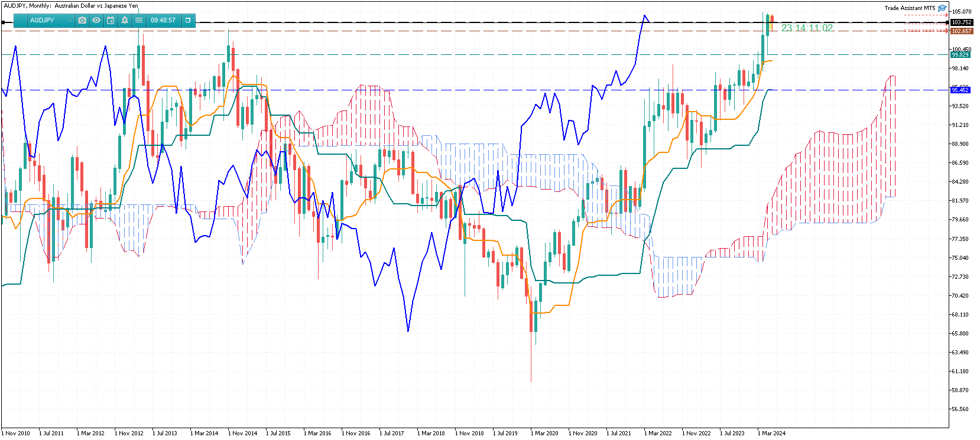Click the 98.140 price scale value

click(x=960, y=68)
